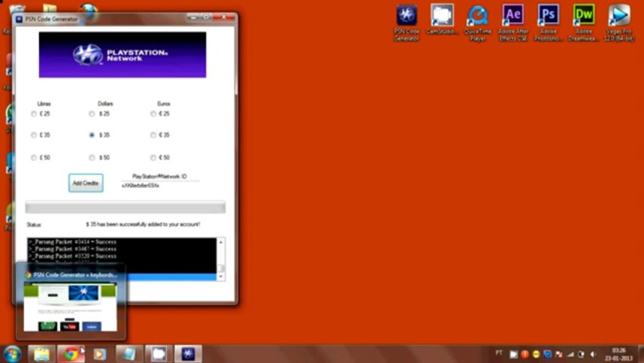Select the £ 50 radio button
The image size is (644, 363).
[x=34, y=158]
